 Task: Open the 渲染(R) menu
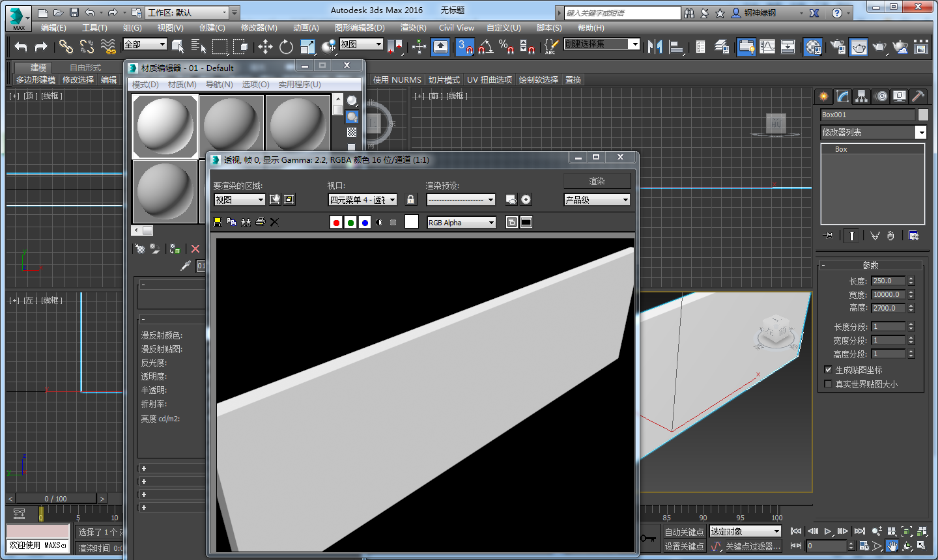(x=414, y=27)
